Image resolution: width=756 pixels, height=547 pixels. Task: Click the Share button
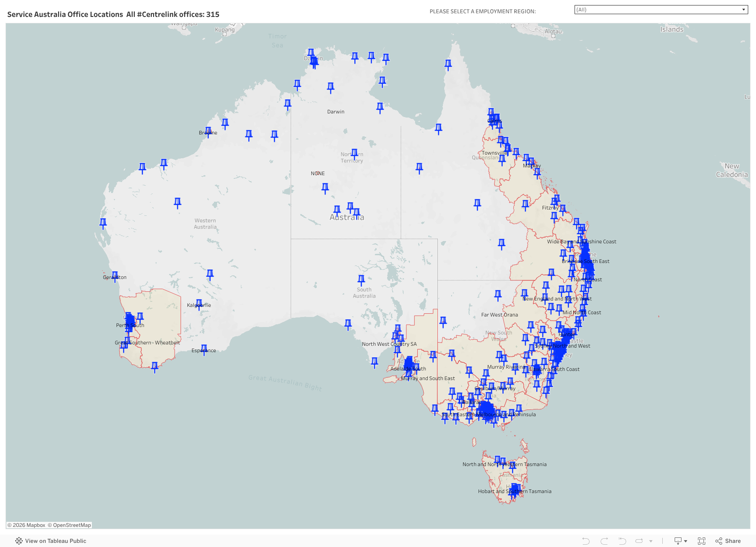pos(728,541)
